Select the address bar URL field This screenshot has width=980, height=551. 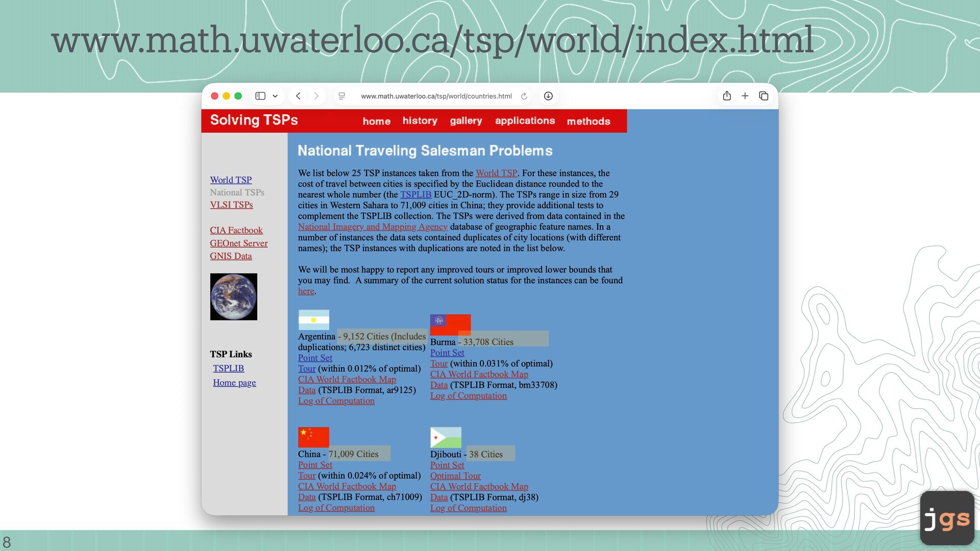point(436,96)
